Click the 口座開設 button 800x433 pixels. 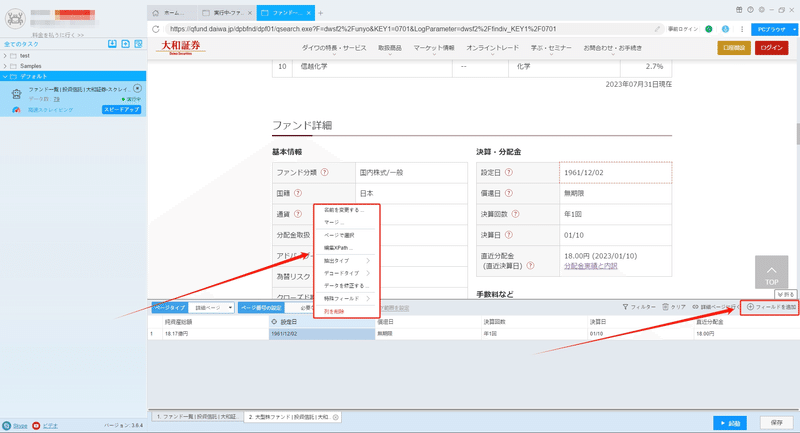coord(734,48)
